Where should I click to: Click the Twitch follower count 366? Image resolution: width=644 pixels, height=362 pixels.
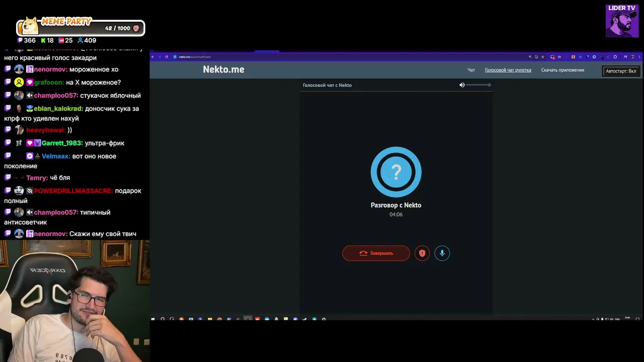click(x=30, y=40)
